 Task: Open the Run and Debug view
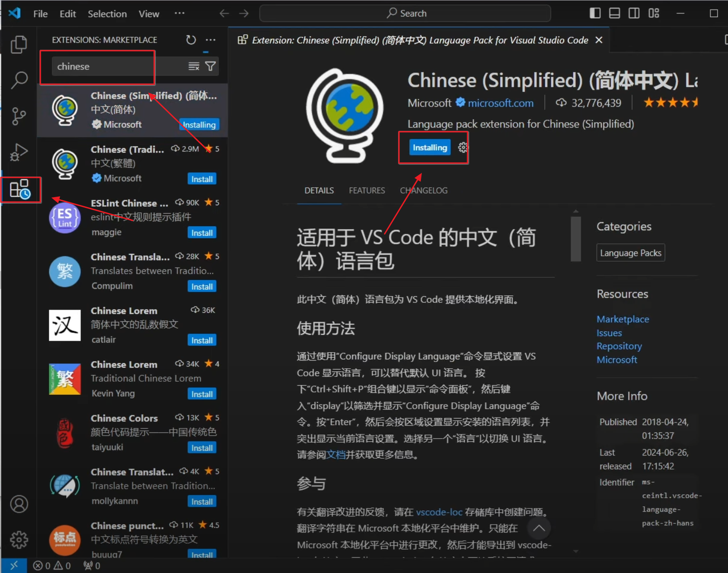point(19,152)
